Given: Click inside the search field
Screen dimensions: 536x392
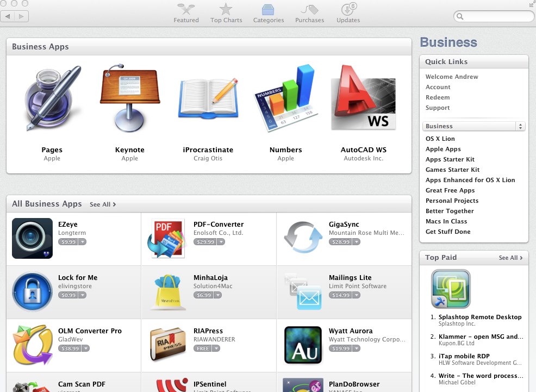Looking at the screenshot, I should click(x=495, y=16).
